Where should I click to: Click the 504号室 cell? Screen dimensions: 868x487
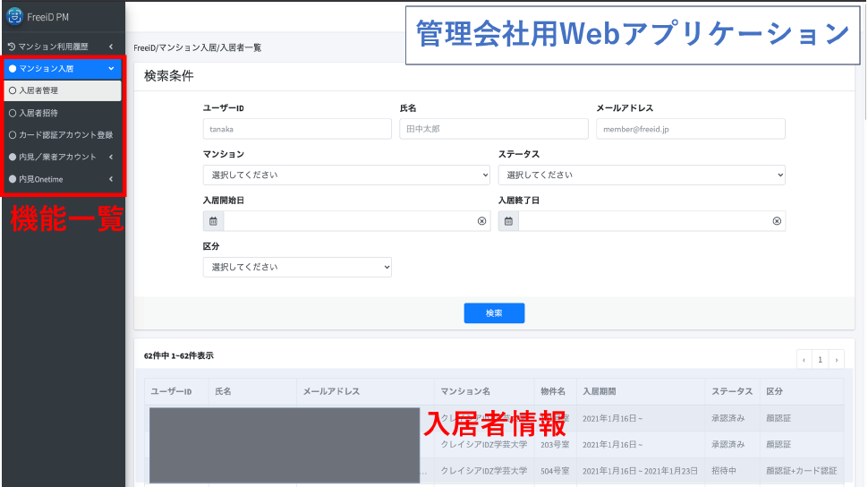[x=555, y=471]
